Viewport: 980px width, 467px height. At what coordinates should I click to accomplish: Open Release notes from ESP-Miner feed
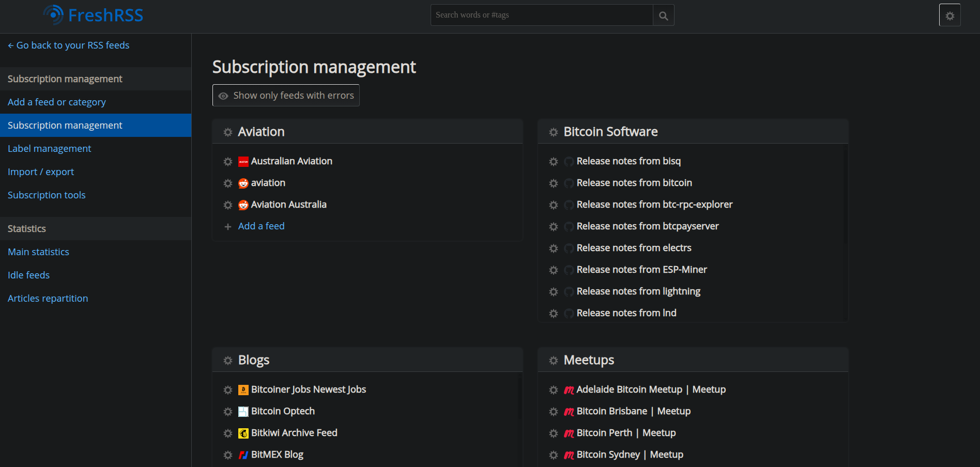point(641,270)
